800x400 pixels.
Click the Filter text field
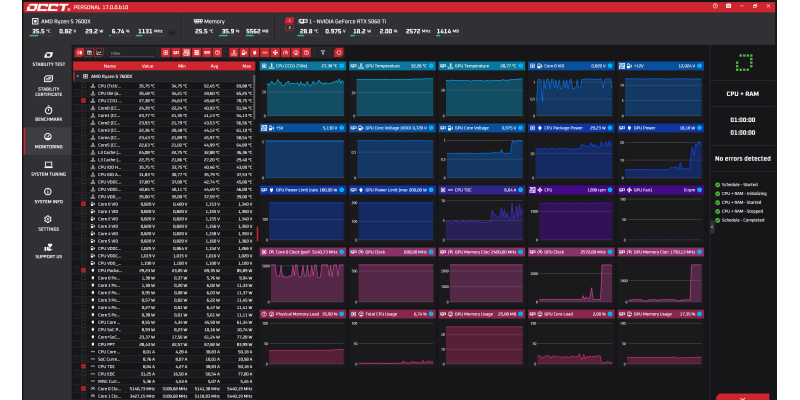pyautogui.click(x=132, y=53)
